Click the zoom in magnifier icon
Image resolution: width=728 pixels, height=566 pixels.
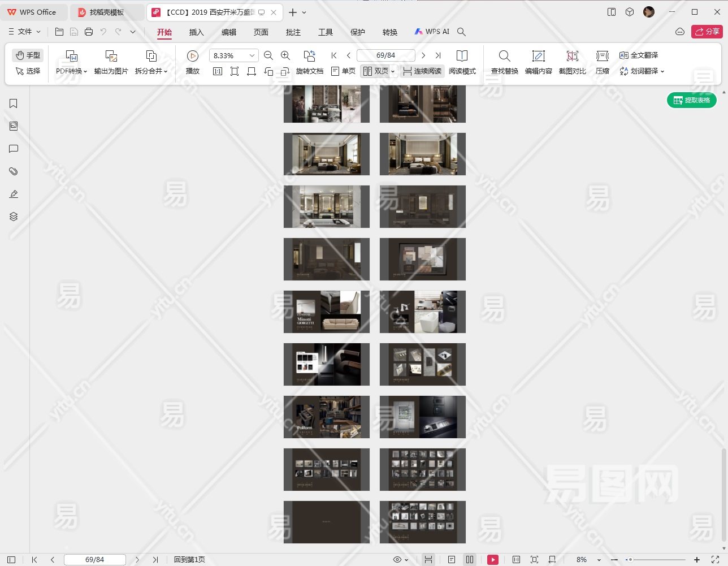285,55
